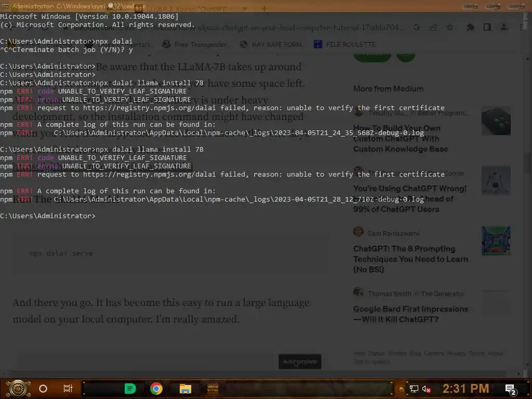Open the Blog footer link

click(415, 353)
